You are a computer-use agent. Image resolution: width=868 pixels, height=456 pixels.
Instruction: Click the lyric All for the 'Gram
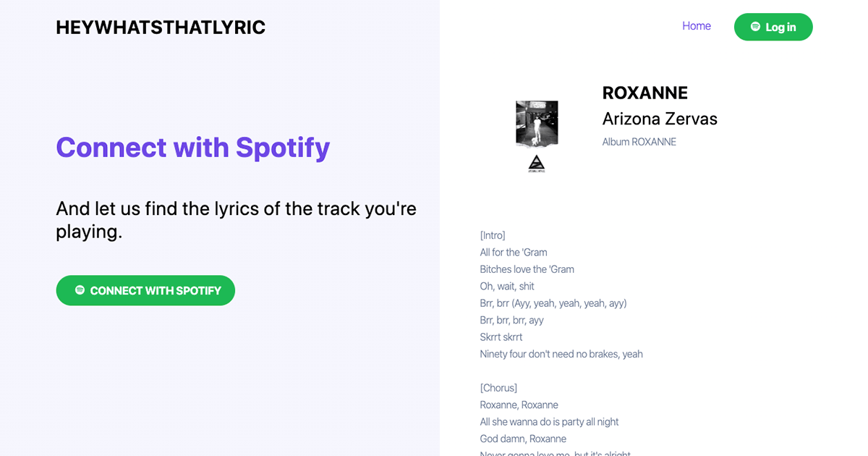pyautogui.click(x=514, y=252)
